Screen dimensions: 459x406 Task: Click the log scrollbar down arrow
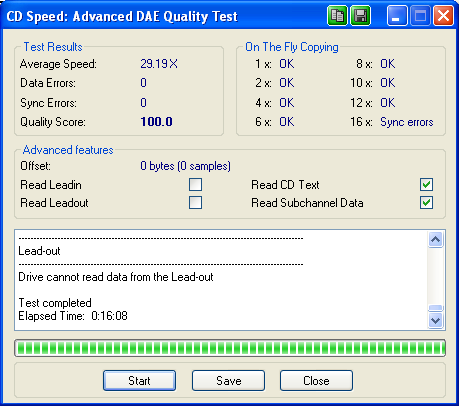click(436, 321)
